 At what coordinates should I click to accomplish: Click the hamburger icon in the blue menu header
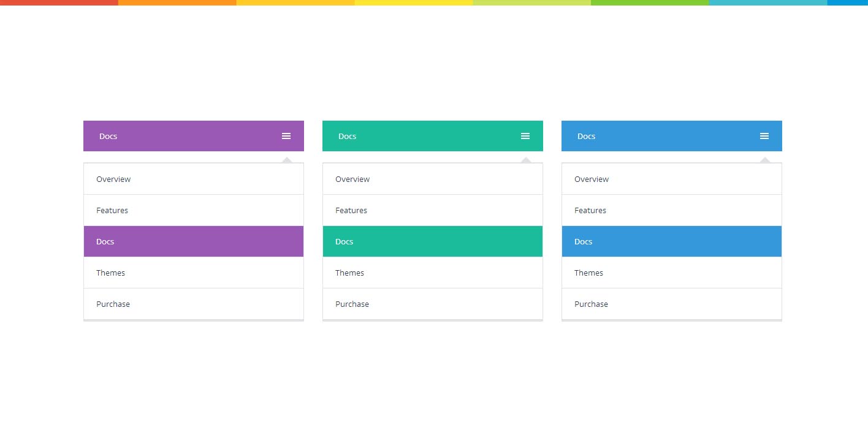pos(764,136)
